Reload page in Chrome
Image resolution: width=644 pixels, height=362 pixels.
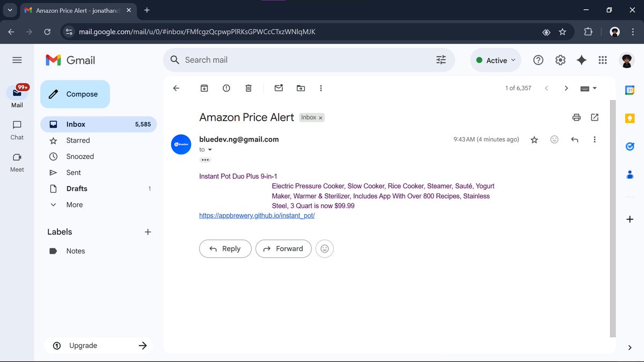[x=47, y=32]
